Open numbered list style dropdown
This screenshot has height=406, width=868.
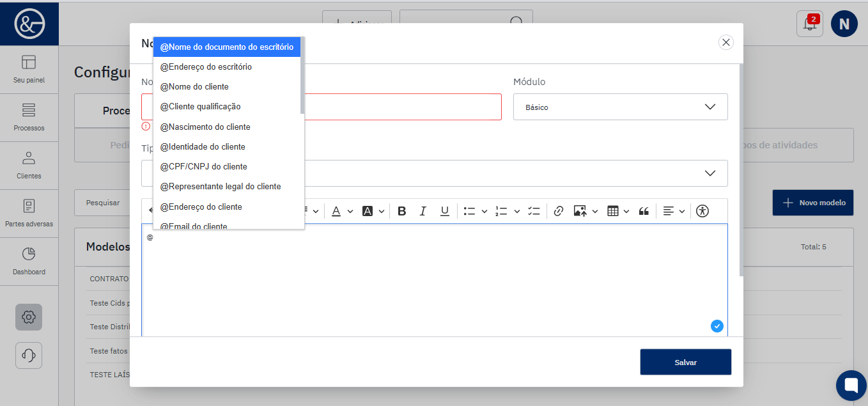(517, 212)
